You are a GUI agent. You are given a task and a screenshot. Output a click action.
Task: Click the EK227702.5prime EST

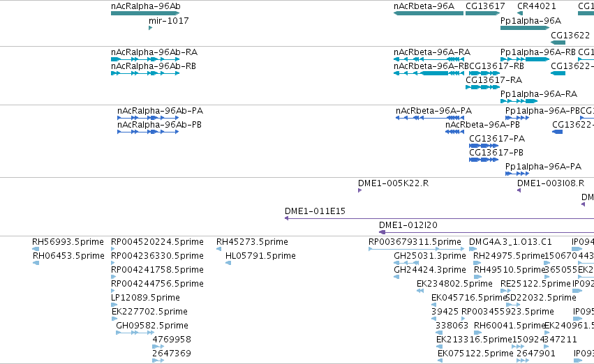pos(114,319)
